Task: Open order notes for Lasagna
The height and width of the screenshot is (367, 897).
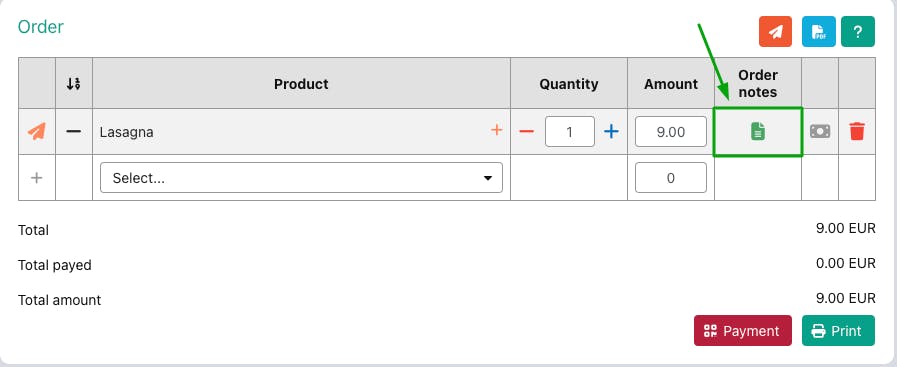Action: [x=757, y=131]
